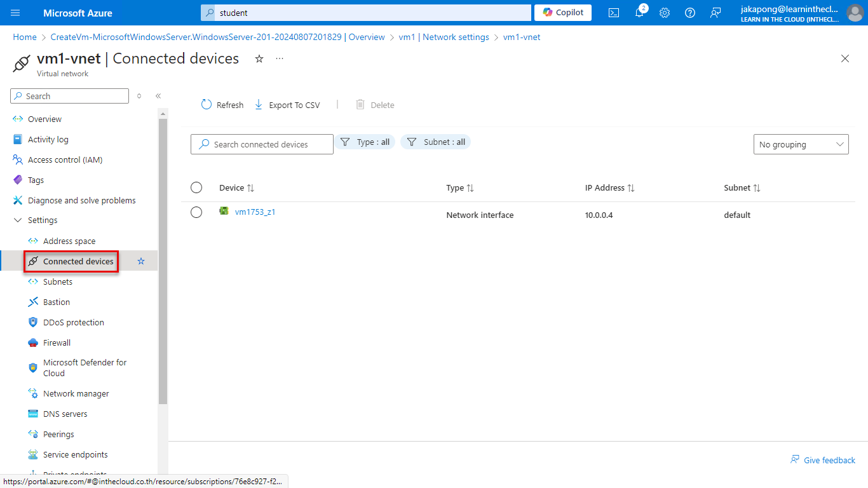The image size is (868, 488).
Task: Open Subnets settings
Action: (58, 281)
